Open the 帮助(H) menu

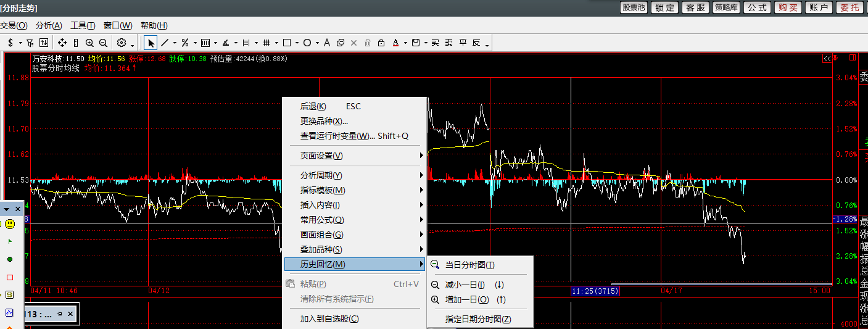pyautogui.click(x=154, y=25)
